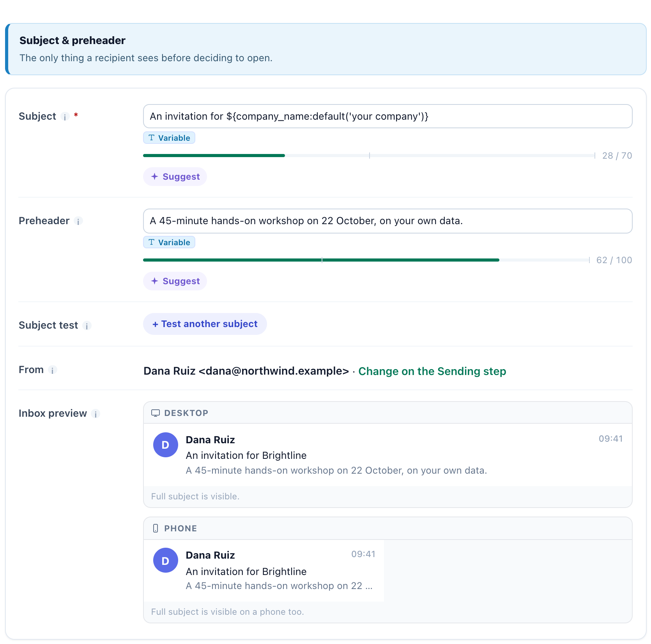This screenshot has height=644, width=651.
Task: Click Dana Ruiz avatar in phone preview
Action: tap(165, 560)
